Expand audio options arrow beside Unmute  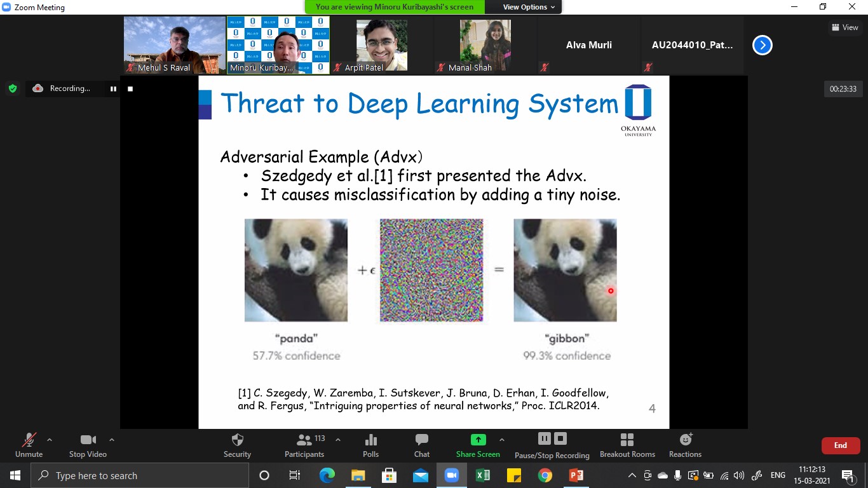(x=50, y=439)
